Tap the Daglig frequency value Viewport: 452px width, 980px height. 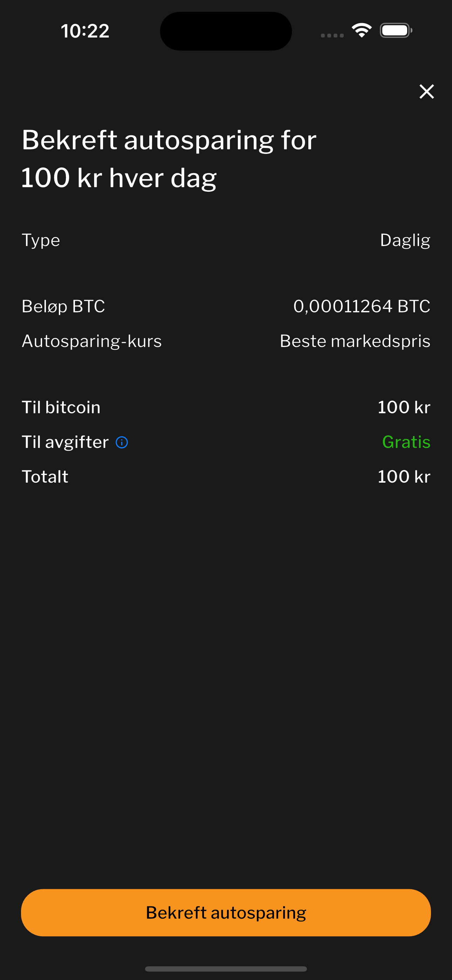click(405, 240)
